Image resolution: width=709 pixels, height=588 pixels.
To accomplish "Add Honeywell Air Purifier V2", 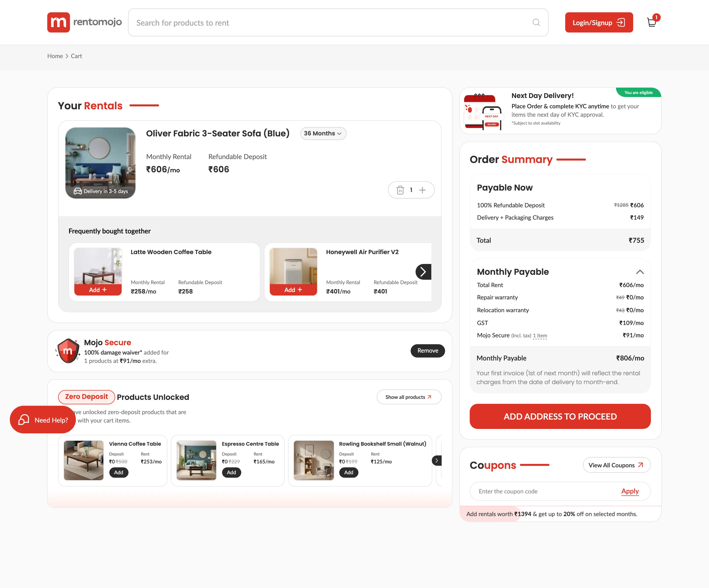I will tap(293, 290).
